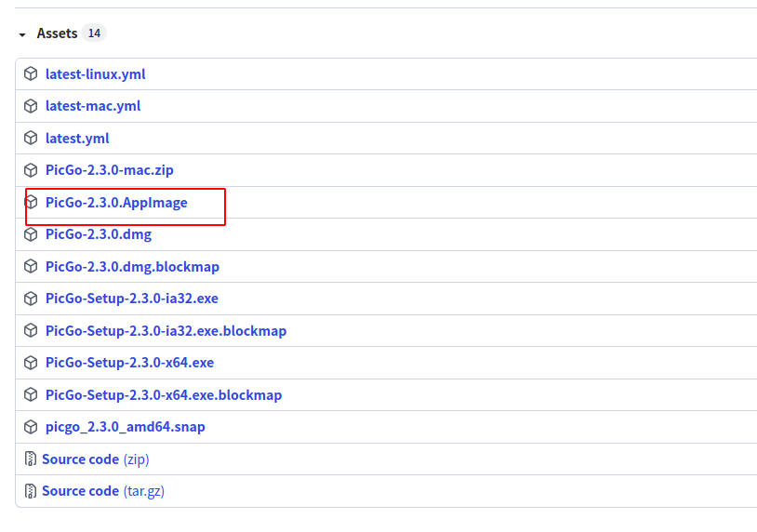Click package icon beside latest-linux.yml

(31, 73)
